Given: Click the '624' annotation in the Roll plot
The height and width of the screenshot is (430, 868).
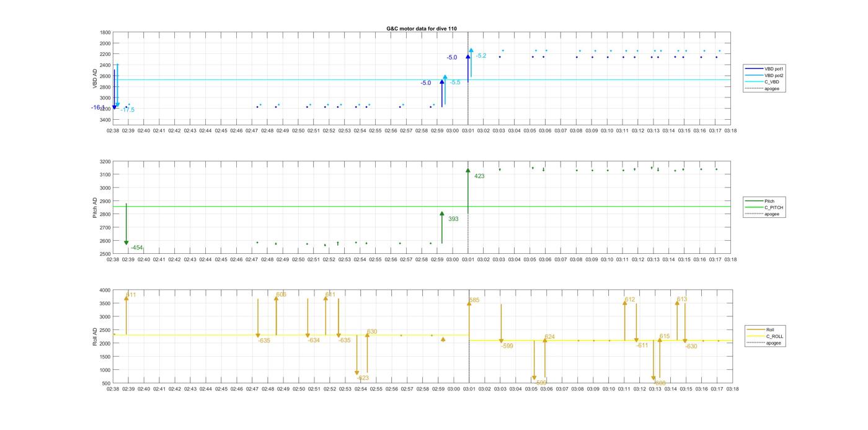Looking at the screenshot, I should pyautogui.click(x=550, y=337).
